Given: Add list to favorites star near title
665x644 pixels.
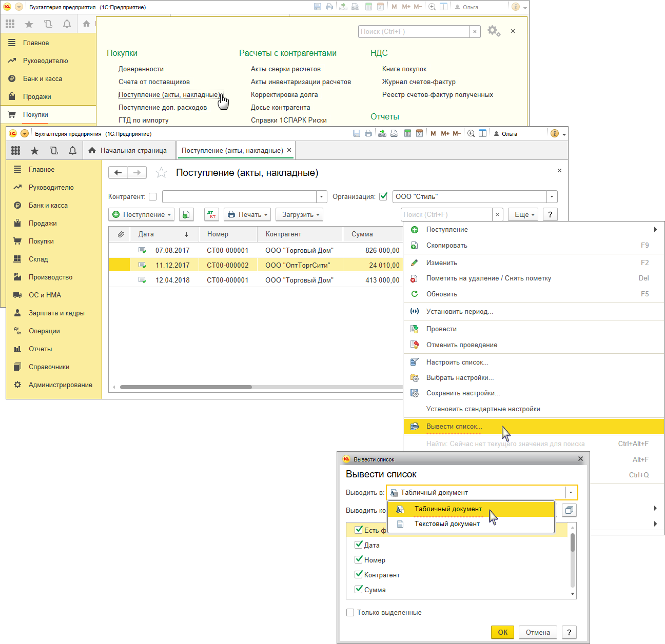Looking at the screenshot, I should (161, 173).
